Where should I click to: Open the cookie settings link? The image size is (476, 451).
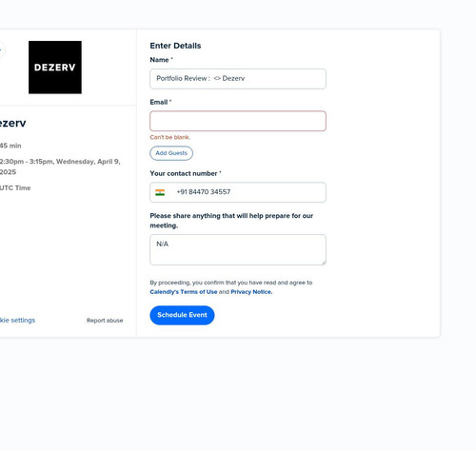17,321
